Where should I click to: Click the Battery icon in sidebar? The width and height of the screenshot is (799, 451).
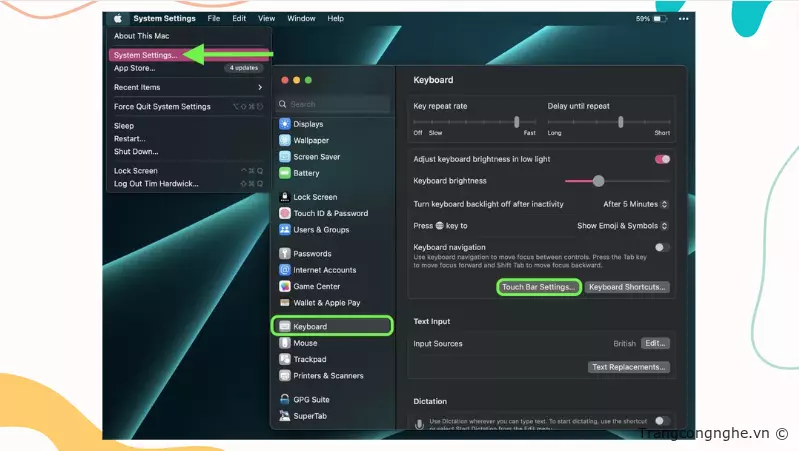pyautogui.click(x=285, y=173)
